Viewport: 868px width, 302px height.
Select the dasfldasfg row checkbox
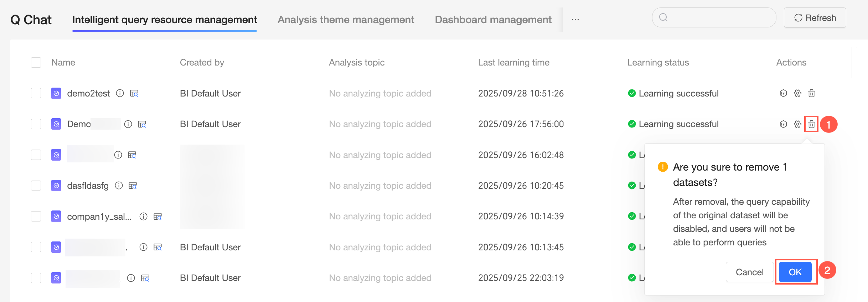(36, 186)
